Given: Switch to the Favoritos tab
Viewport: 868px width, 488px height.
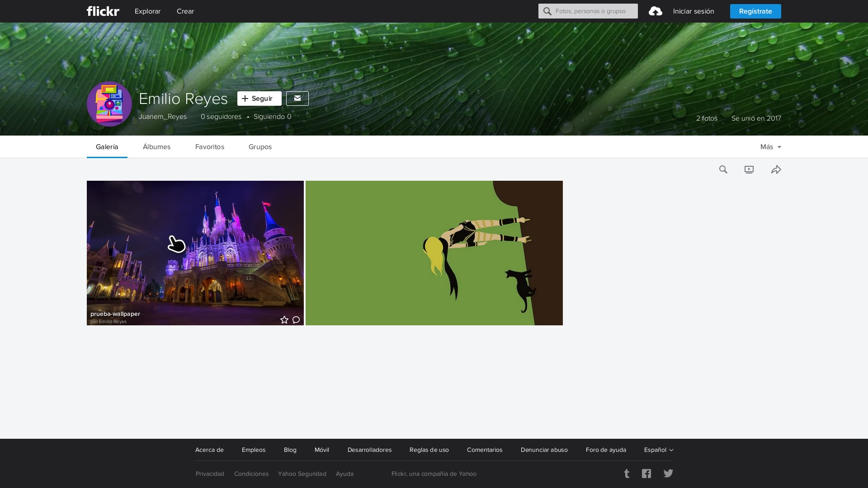Looking at the screenshot, I should (210, 147).
